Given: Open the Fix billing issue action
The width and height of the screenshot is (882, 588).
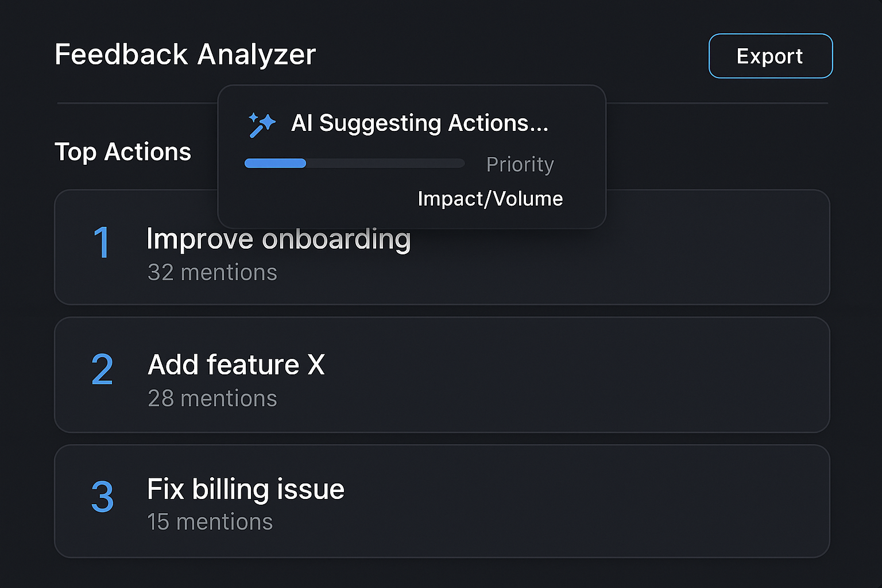Looking at the screenshot, I should pyautogui.click(x=245, y=489).
